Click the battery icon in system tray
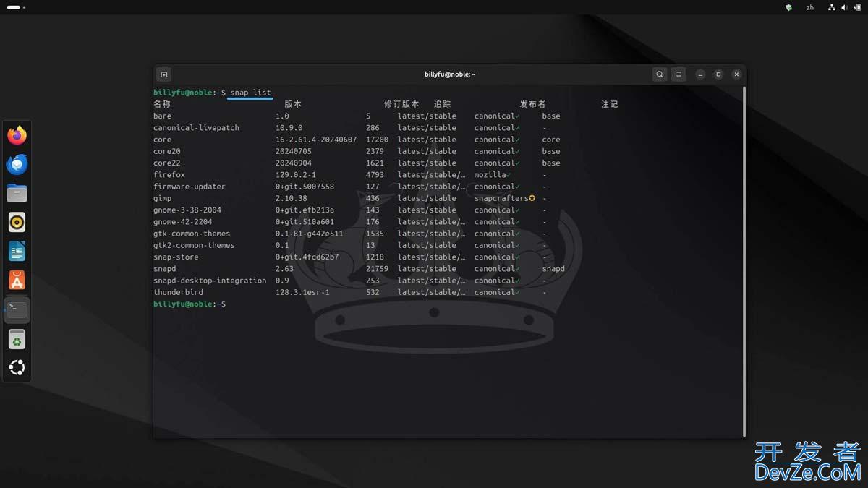The image size is (868, 488). pos(858,7)
